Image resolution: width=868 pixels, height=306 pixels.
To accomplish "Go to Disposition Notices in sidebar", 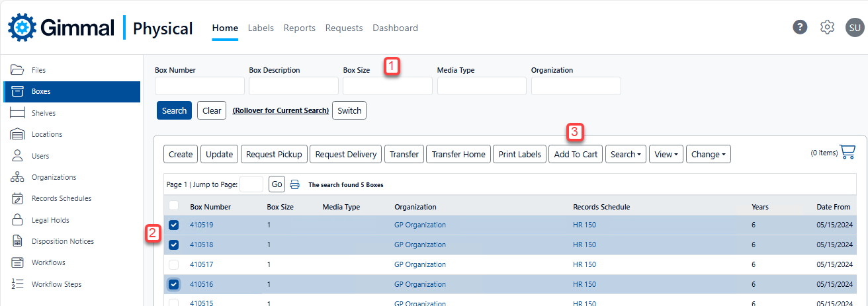I will (62, 241).
